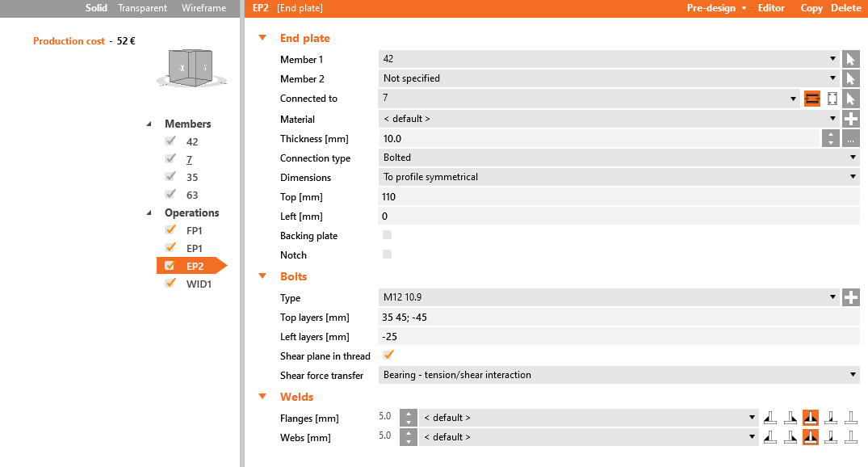Choose the left-side fillet weld for Webs
The height and width of the screenshot is (467, 868).
(770, 437)
